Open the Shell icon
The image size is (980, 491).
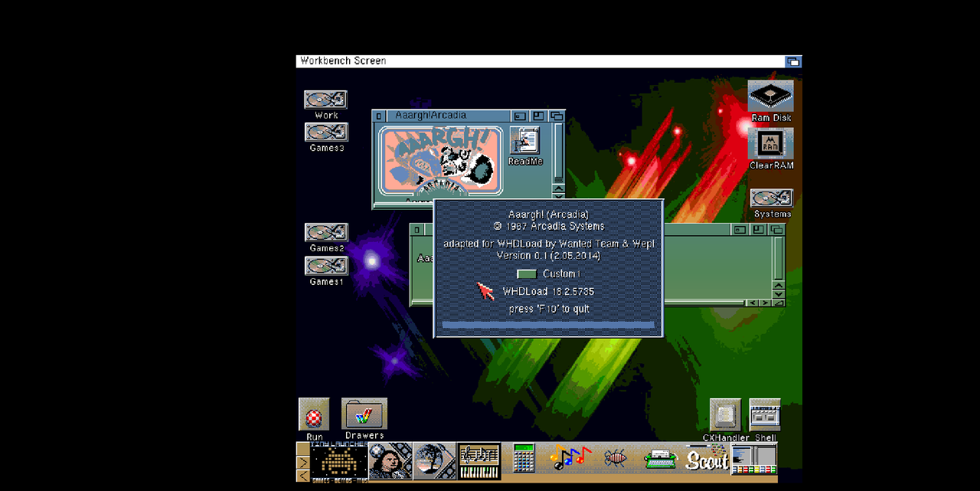pos(765,414)
